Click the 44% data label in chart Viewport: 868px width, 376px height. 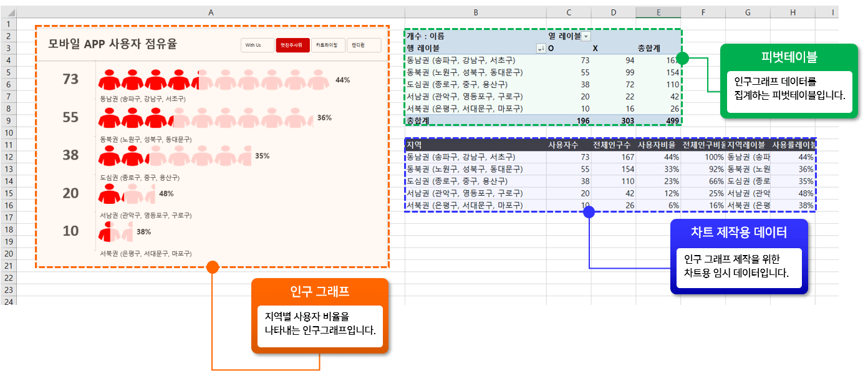tap(342, 80)
